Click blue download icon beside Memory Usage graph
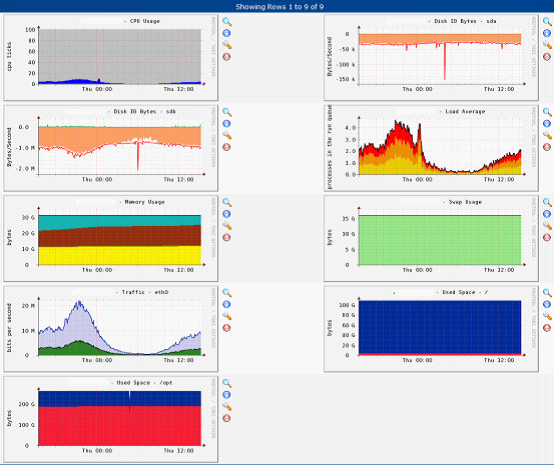This screenshot has width=554, height=465. pos(226,214)
